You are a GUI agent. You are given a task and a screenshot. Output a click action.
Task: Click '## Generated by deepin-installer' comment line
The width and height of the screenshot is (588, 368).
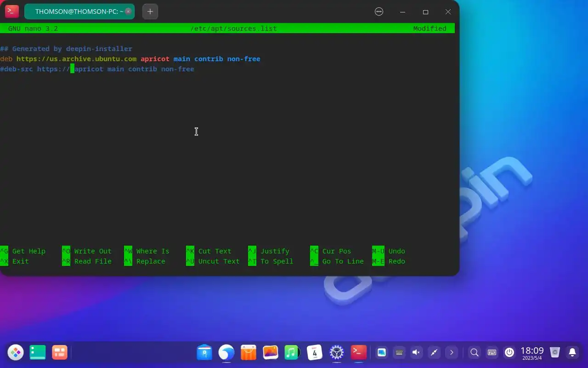coord(66,49)
